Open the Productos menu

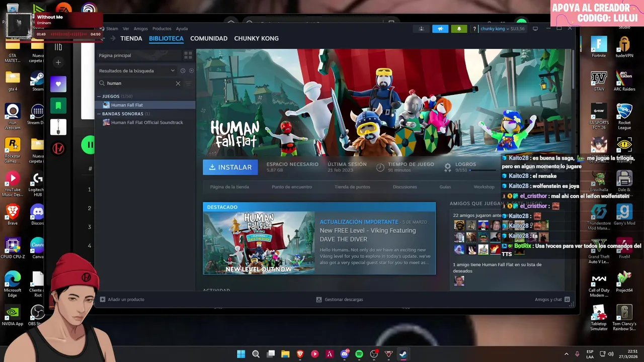click(x=162, y=29)
